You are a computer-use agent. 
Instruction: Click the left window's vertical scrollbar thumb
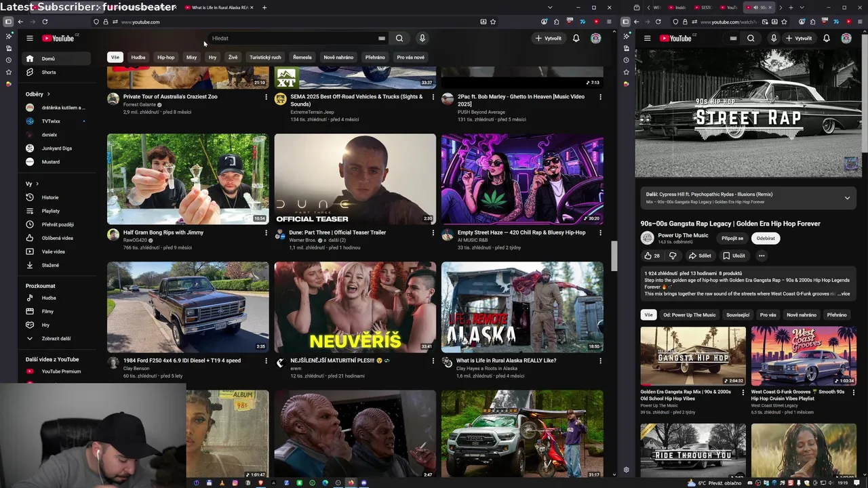pyautogui.click(x=614, y=256)
